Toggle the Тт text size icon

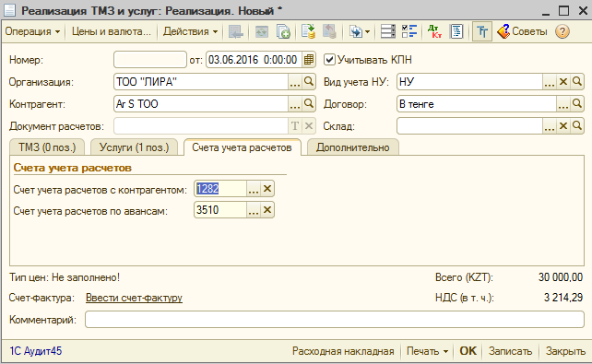click(x=482, y=31)
